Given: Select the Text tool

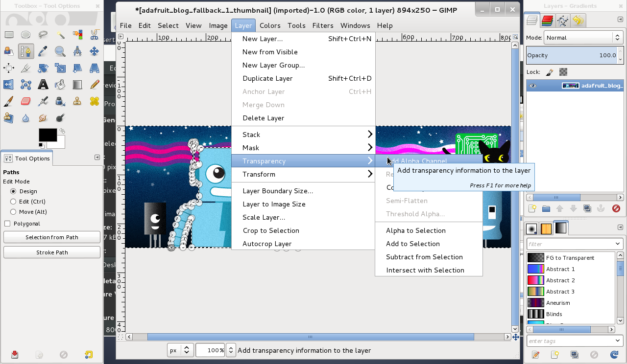Looking at the screenshot, I should [43, 85].
